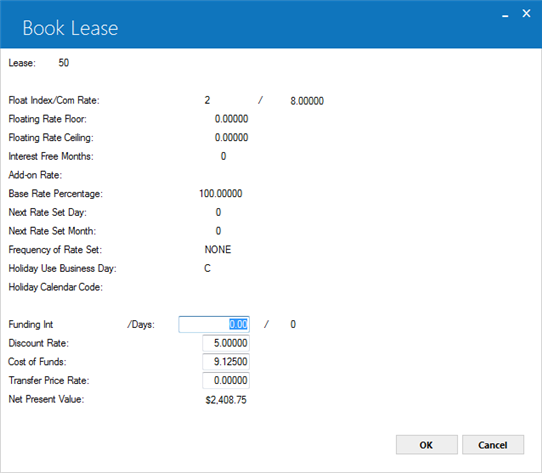Click the Floating Rate Ceiling value
The width and height of the screenshot is (542, 473).
click(x=231, y=138)
